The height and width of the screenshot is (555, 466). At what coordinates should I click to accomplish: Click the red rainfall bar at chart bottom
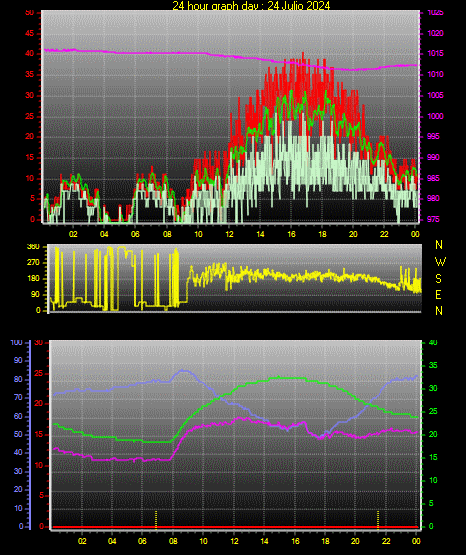[235, 527]
